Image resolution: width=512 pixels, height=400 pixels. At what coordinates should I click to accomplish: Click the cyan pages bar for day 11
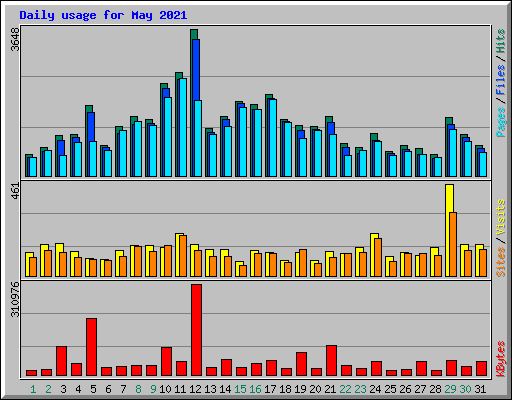(183, 127)
